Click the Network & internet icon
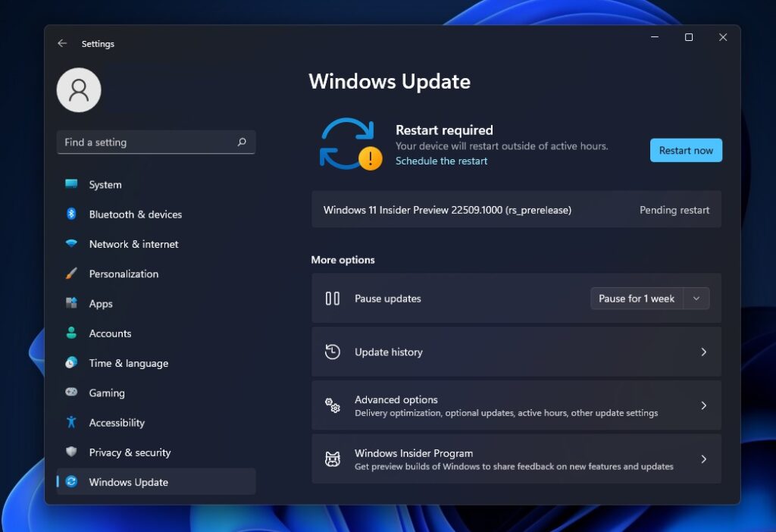 (73, 244)
